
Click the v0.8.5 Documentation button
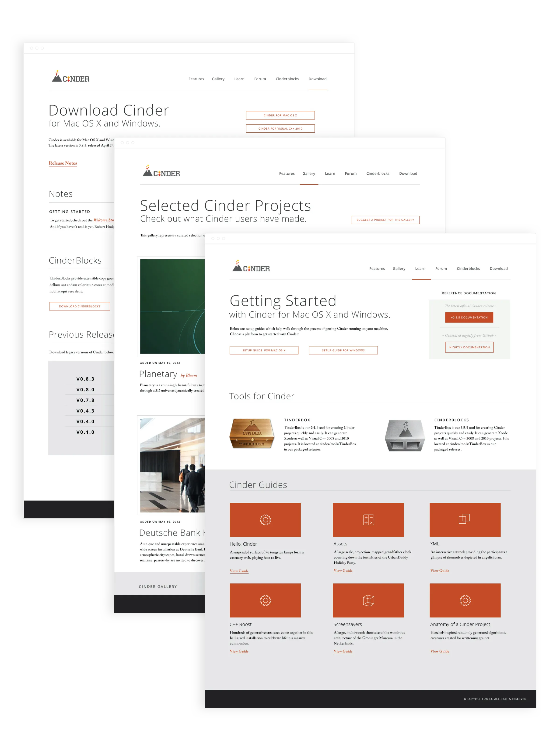coord(469,317)
